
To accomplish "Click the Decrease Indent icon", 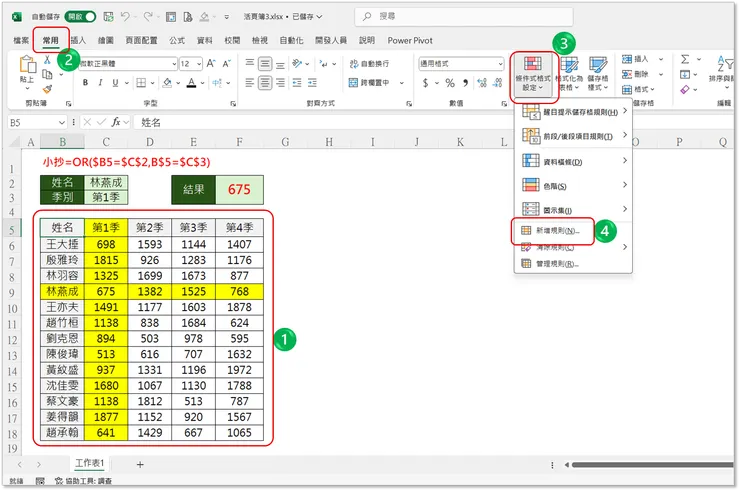I will pos(297,83).
